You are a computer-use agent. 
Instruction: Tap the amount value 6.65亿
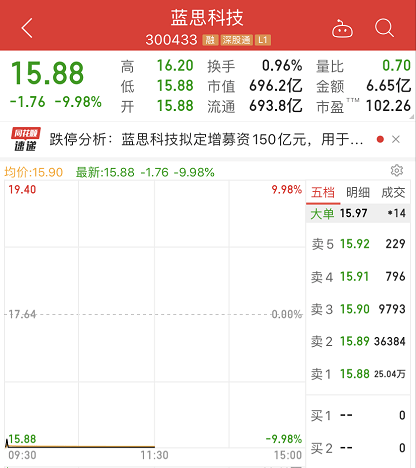click(388, 86)
